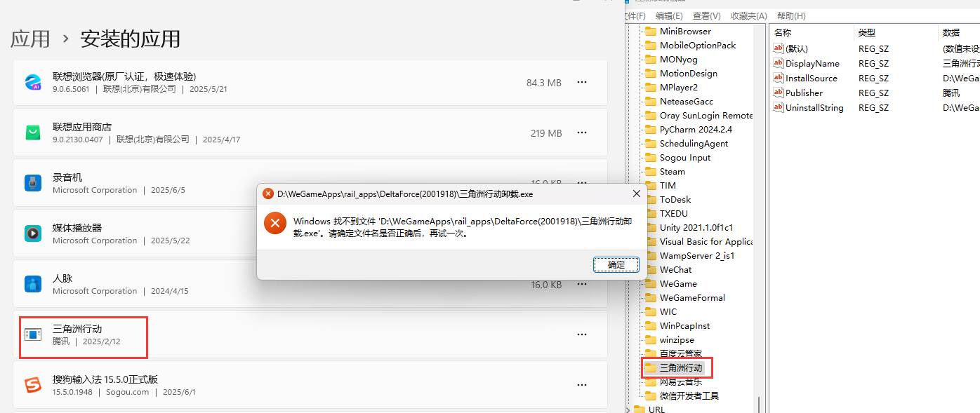
Task: Click the 联想应用商店 green bag icon
Action: [33, 133]
